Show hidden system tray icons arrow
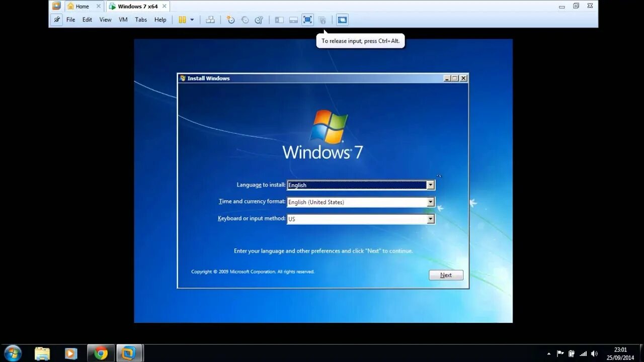The width and height of the screenshot is (644, 362). coord(548,353)
